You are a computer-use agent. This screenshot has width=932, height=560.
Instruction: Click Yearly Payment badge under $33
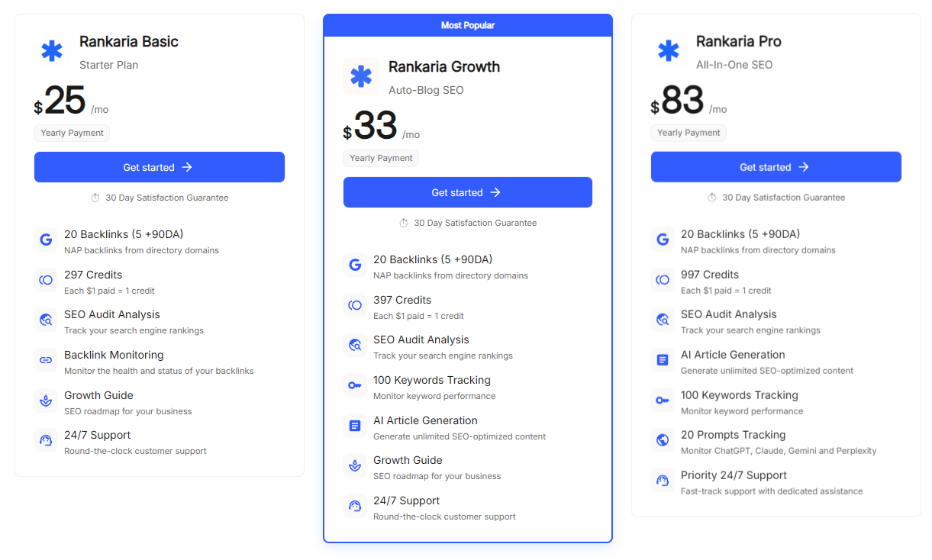pyautogui.click(x=381, y=158)
